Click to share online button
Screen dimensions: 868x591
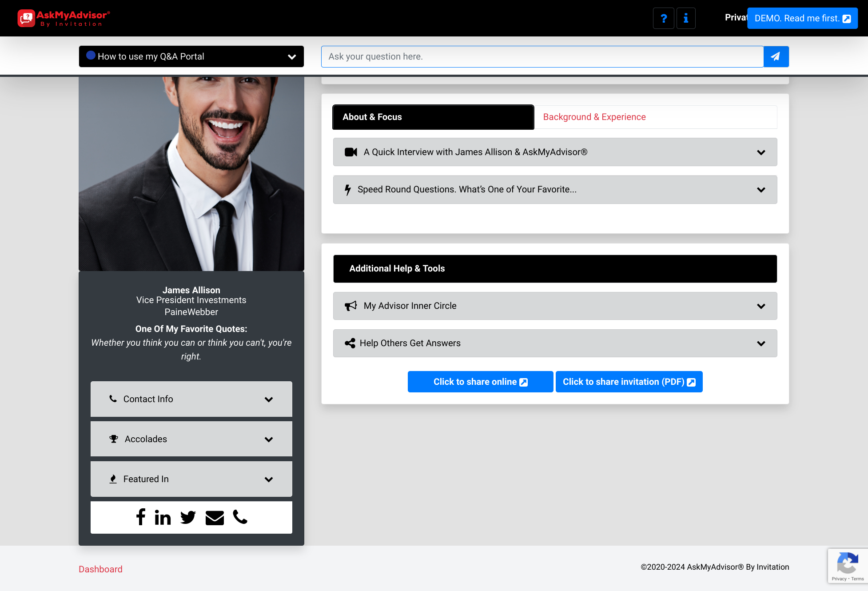click(480, 382)
